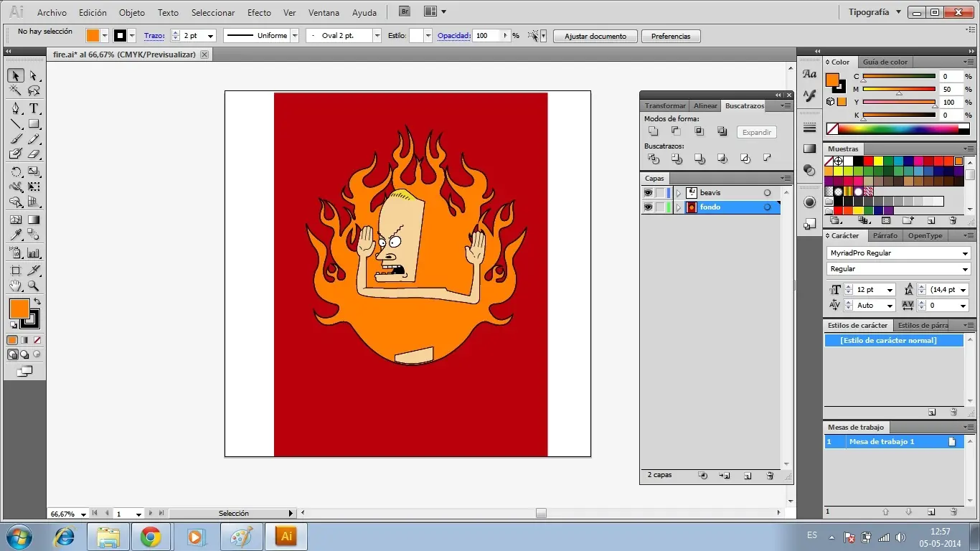Choose the Zoom tool
This screenshot has width=980, height=551.
pyautogui.click(x=34, y=286)
